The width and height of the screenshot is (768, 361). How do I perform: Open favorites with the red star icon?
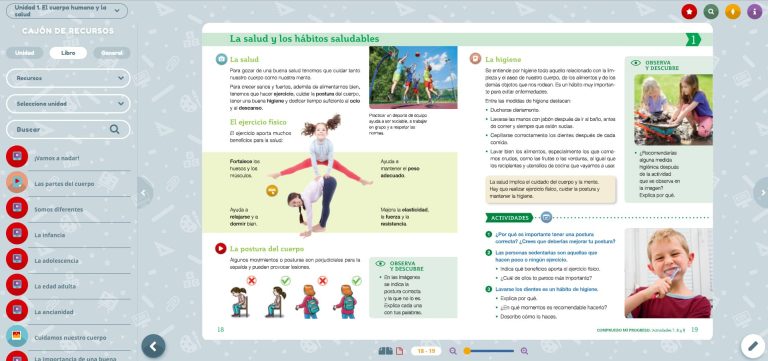click(x=689, y=12)
